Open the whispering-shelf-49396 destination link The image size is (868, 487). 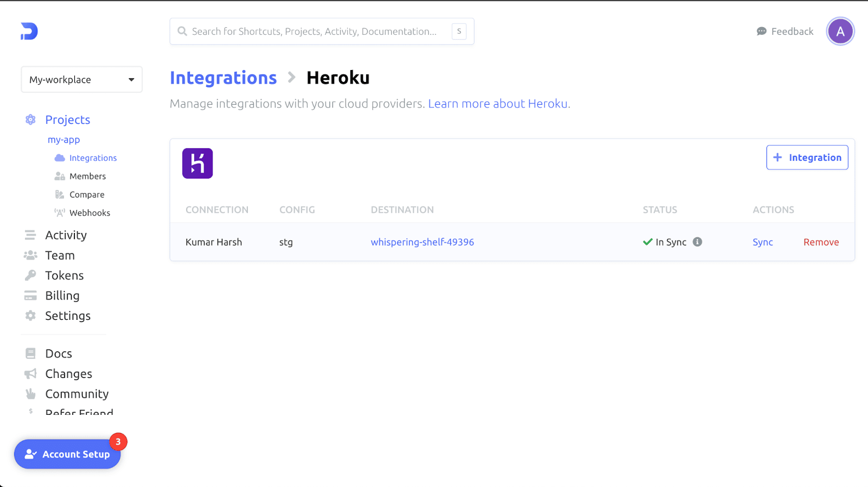tap(422, 242)
